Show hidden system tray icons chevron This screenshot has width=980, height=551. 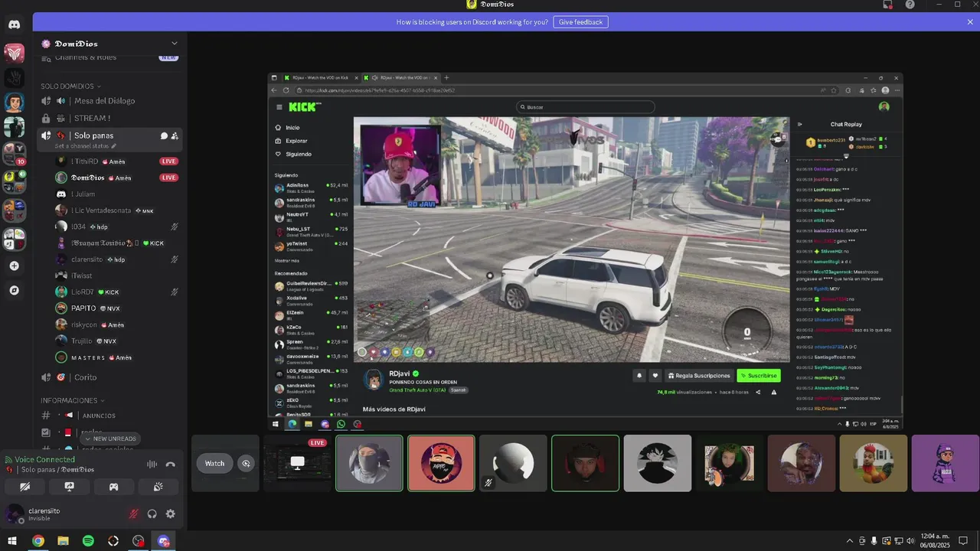point(849,541)
